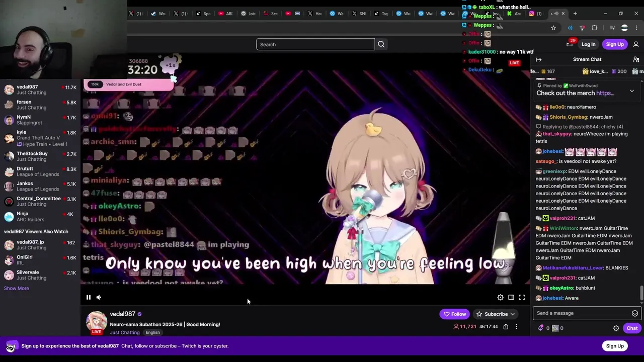This screenshot has height=362, width=644.
Task: Click the bottom banner Sign Up button
Action: click(x=615, y=346)
